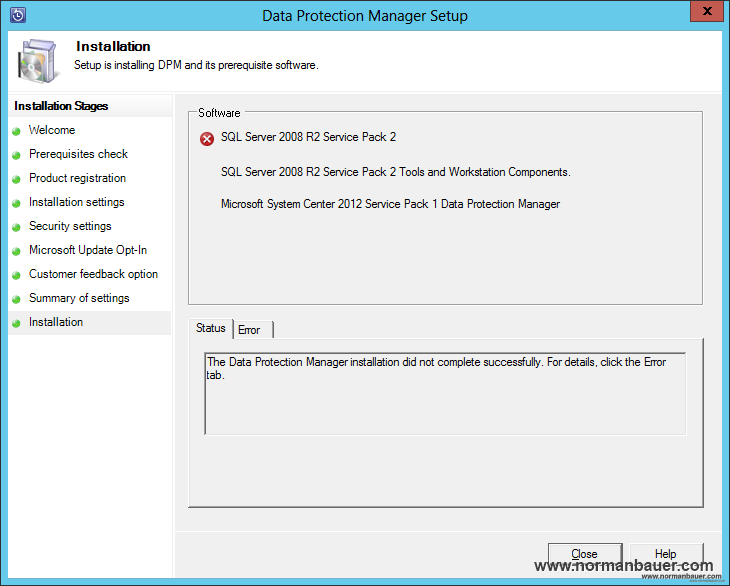
Task: Click 'SQL Server 2008 R2 Service Pack 2 Tools and Workstation Components.'
Action: click(395, 172)
